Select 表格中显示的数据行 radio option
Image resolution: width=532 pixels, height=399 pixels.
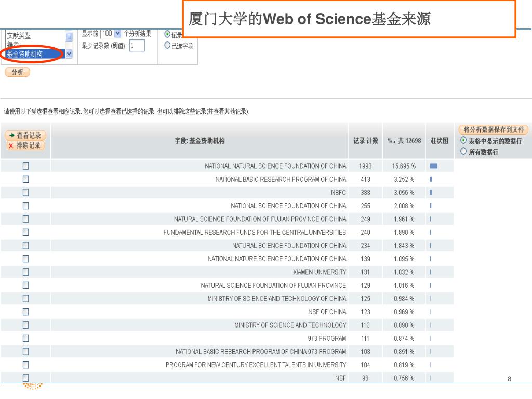[x=463, y=140]
